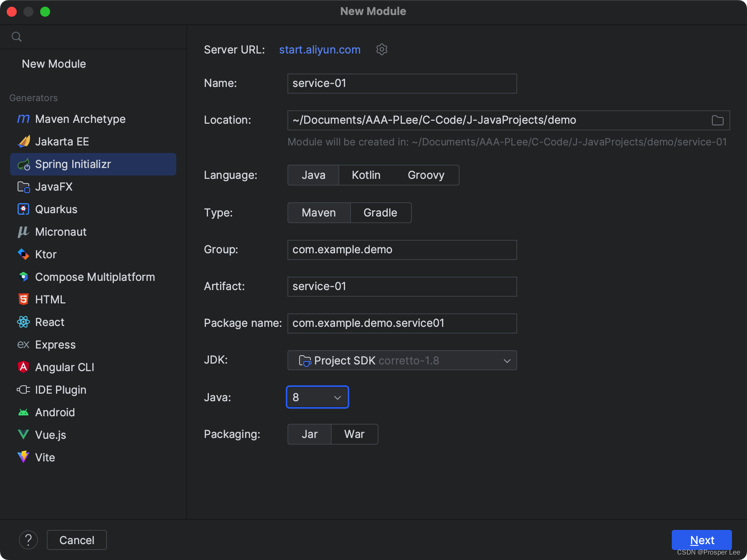The image size is (747, 560).
Task: Select the Angular CLI generator label
Action: (65, 367)
